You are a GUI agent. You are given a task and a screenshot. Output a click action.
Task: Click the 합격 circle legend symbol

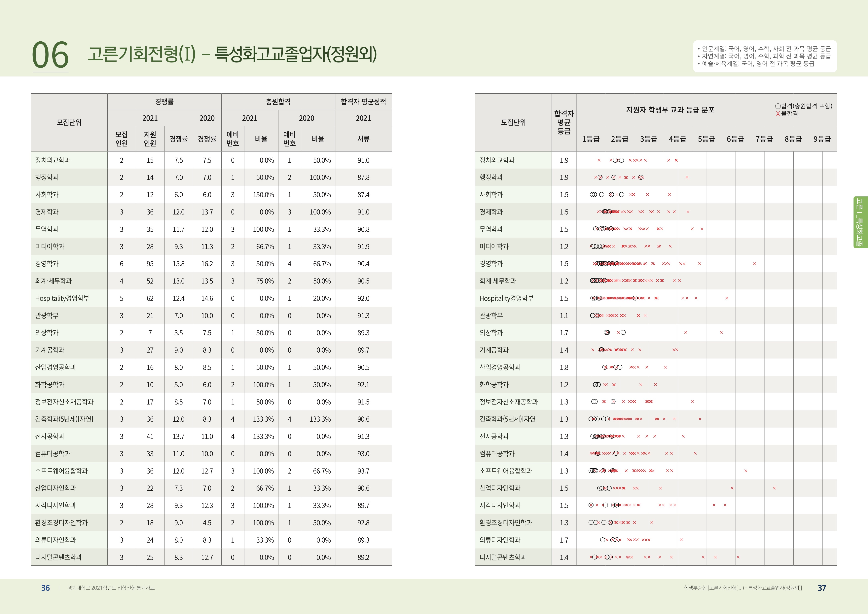pyautogui.click(x=778, y=106)
